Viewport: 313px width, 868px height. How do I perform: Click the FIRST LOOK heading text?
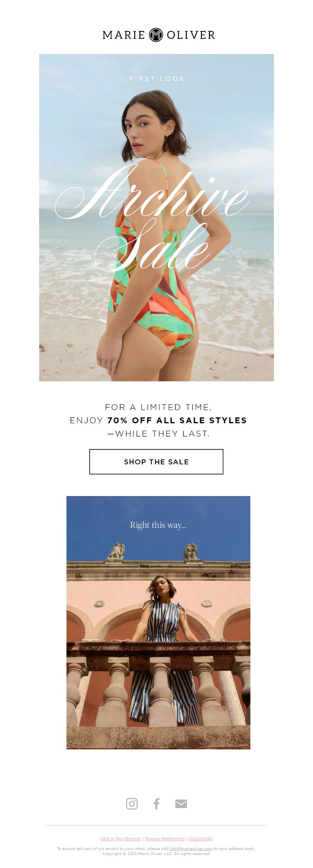pos(157,79)
